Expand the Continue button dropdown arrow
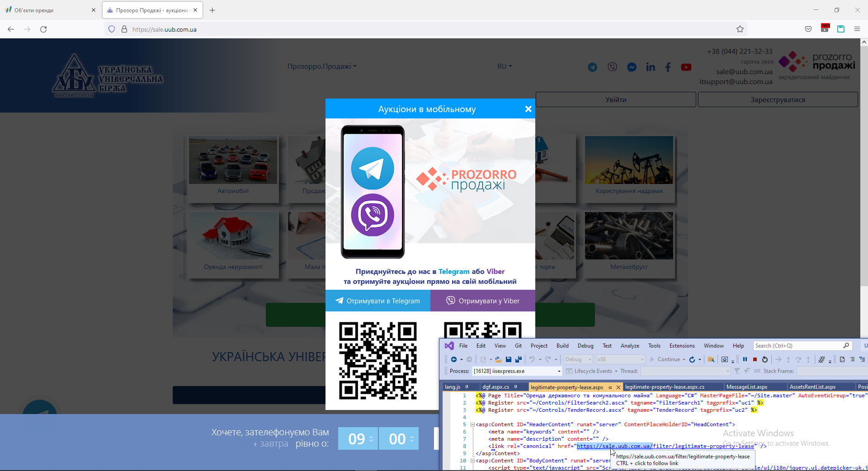This screenshot has height=471, width=868. click(x=684, y=360)
